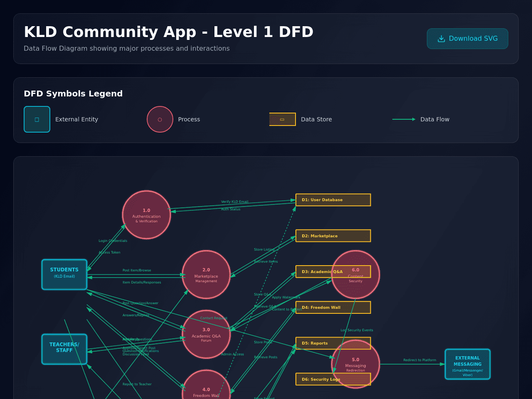Click the 'Data Store' legend label text
Image resolution: width=532 pixels, height=399 pixels.
coord(316,119)
